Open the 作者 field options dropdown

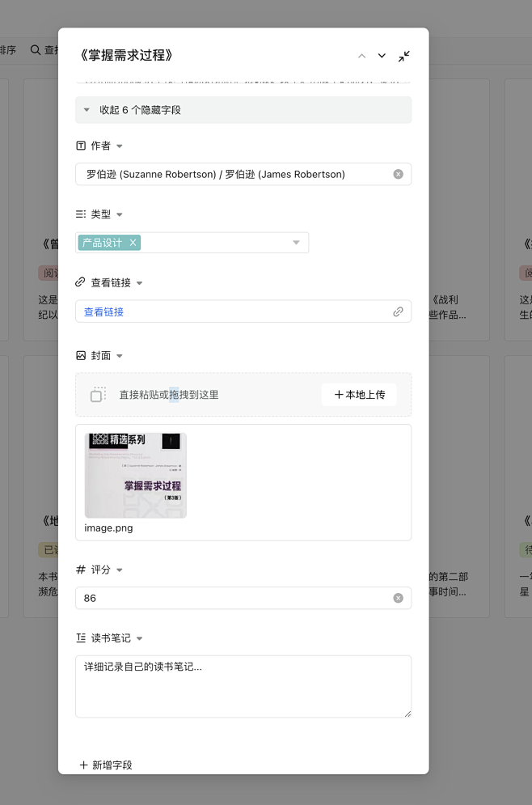click(120, 146)
